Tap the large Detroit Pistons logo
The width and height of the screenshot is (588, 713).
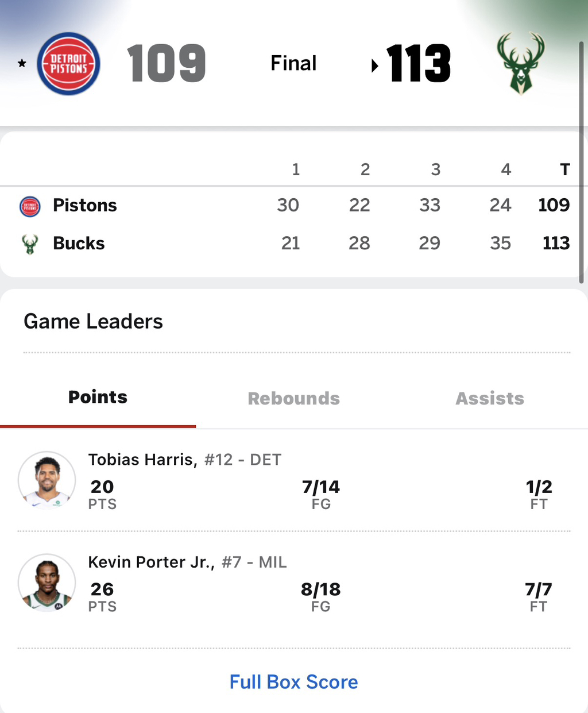coord(68,64)
